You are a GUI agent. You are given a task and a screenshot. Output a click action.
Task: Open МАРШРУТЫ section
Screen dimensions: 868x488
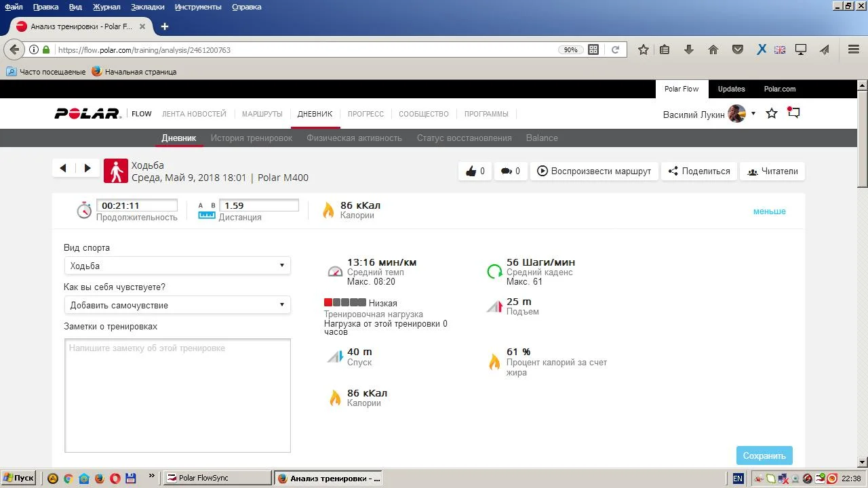262,114
